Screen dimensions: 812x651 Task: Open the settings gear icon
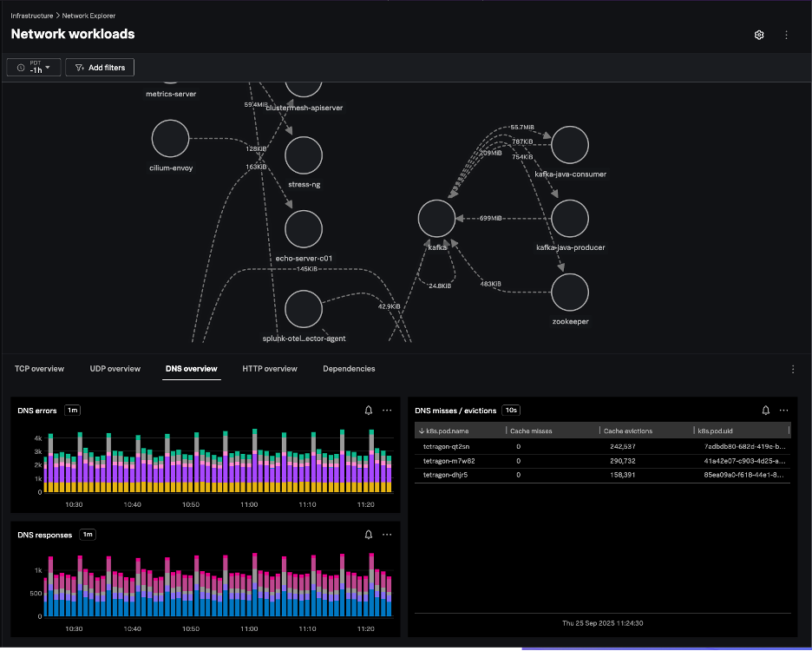tap(759, 35)
